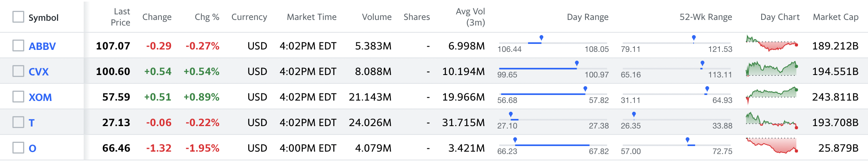This screenshot has width=868, height=166.
Task: Sort by the Last Price column header
Action: point(120,17)
